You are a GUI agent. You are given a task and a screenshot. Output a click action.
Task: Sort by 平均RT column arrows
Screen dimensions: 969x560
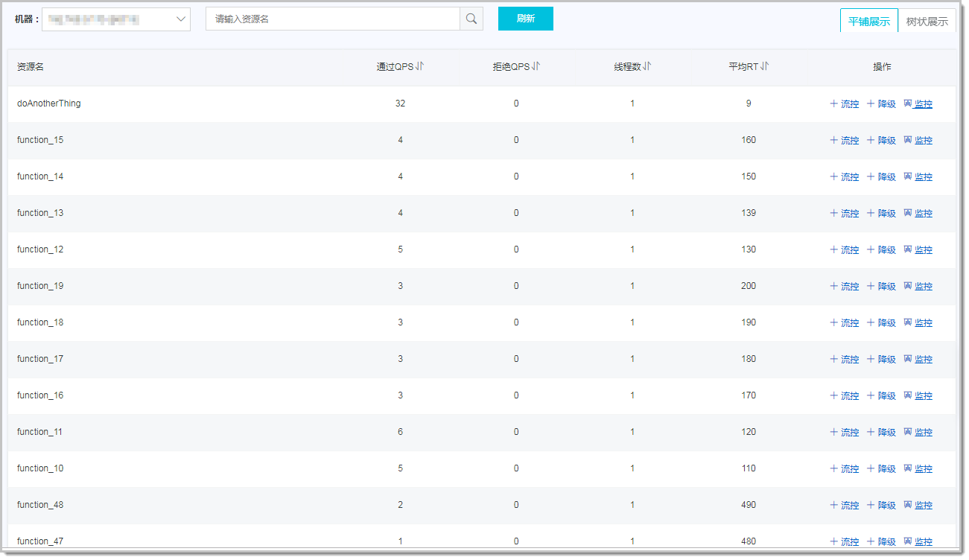point(765,66)
